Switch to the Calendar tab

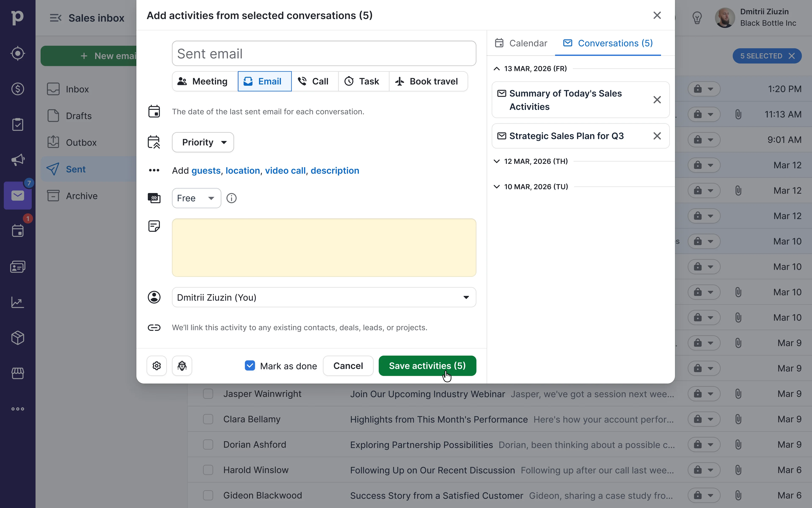[521, 43]
